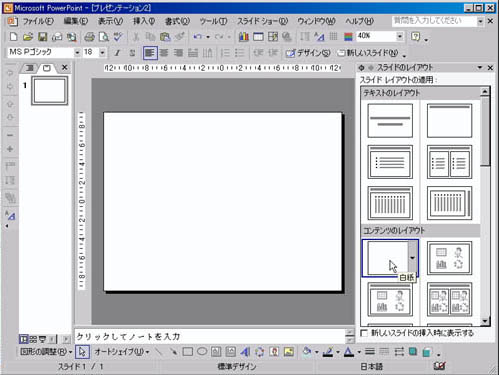499x375 pixels.
Task: Toggle the Italic formatting button
Action: [117, 53]
